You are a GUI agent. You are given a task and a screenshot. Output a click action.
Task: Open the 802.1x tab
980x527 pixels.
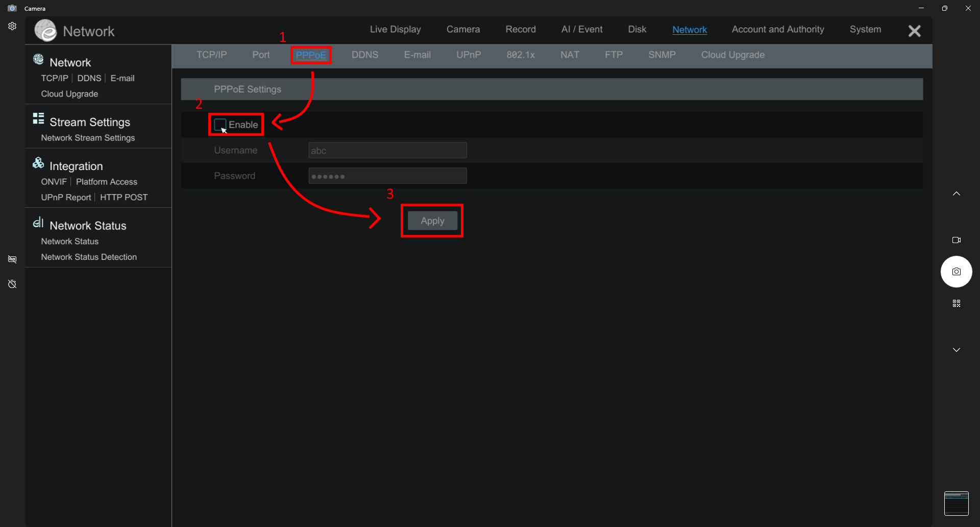click(x=520, y=55)
